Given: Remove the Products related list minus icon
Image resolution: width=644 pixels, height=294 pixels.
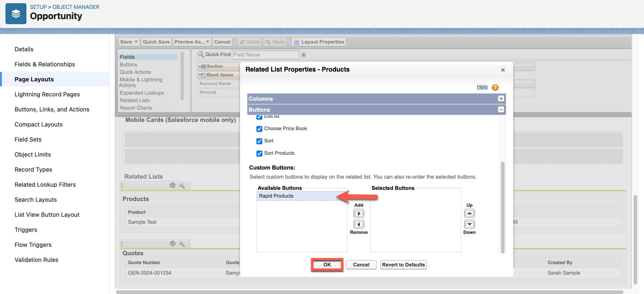Looking at the screenshot, I should pos(173,185).
